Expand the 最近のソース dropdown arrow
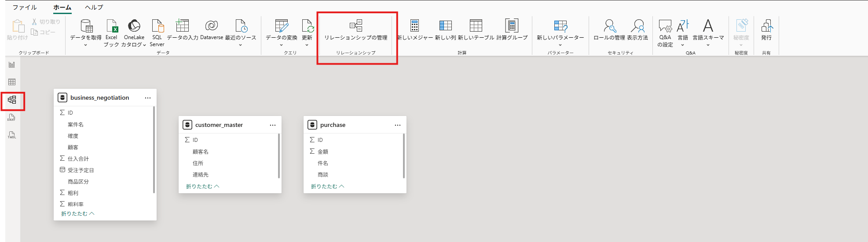The height and width of the screenshot is (242, 868). click(x=241, y=45)
